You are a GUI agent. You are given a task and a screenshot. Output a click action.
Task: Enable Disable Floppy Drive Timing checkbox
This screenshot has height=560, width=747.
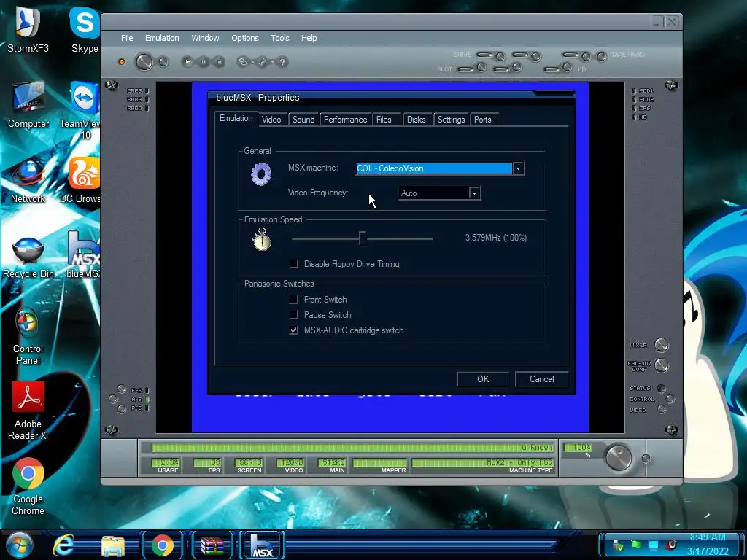[293, 263]
